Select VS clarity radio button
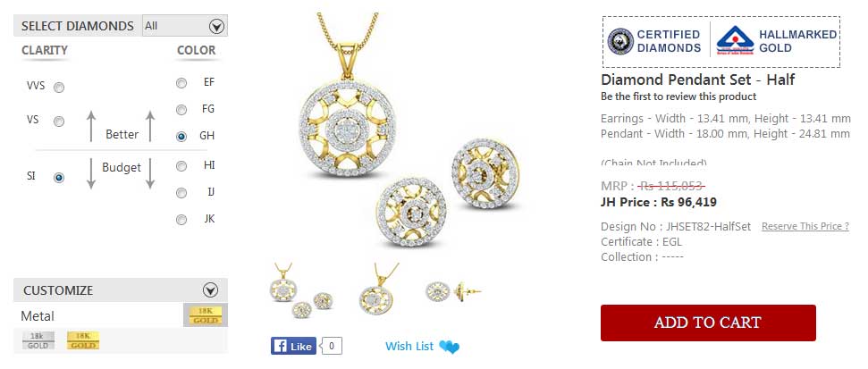The width and height of the screenshot is (868, 369). [x=59, y=122]
